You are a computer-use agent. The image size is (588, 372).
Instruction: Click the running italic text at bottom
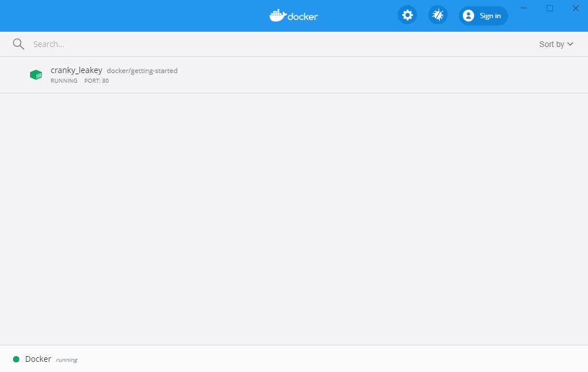click(x=66, y=359)
